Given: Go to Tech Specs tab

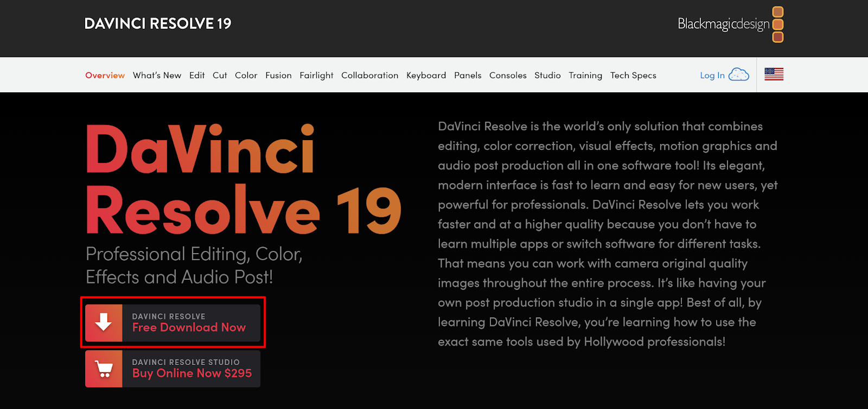Looking at the screenshot, I should click(x=633, y=75).
